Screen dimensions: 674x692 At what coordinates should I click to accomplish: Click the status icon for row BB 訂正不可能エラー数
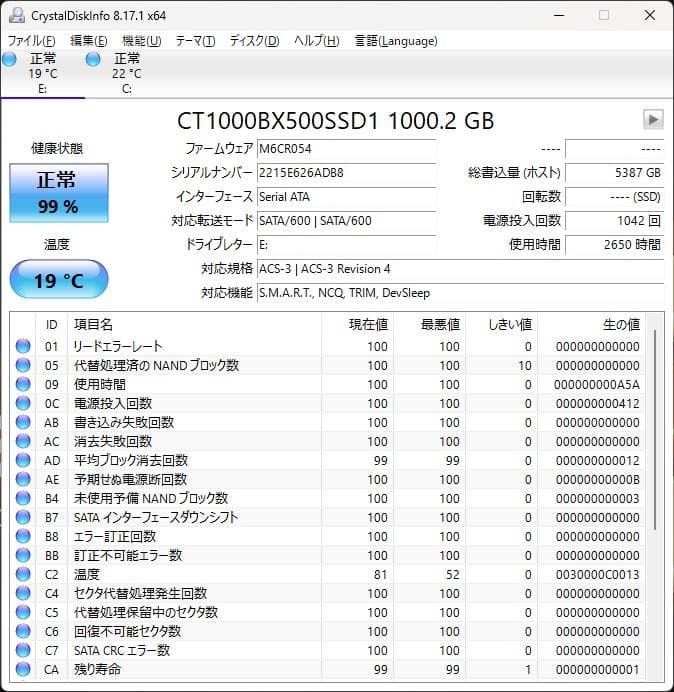tap(23, 555)
